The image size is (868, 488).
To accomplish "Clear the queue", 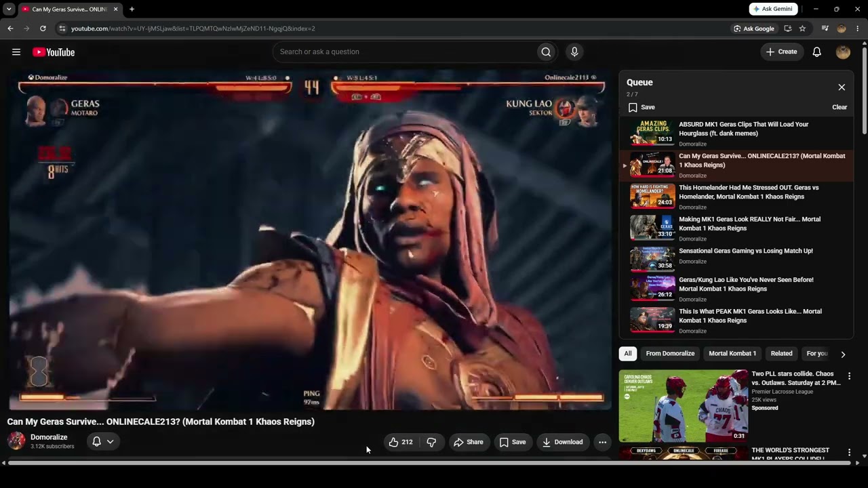I will pyautogui.click(x=840, y=107).
